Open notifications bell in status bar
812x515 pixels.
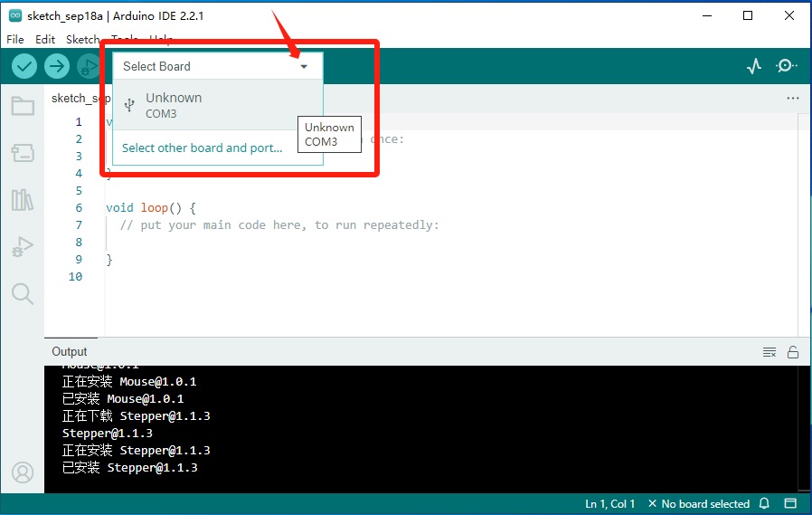coord(764,503)
